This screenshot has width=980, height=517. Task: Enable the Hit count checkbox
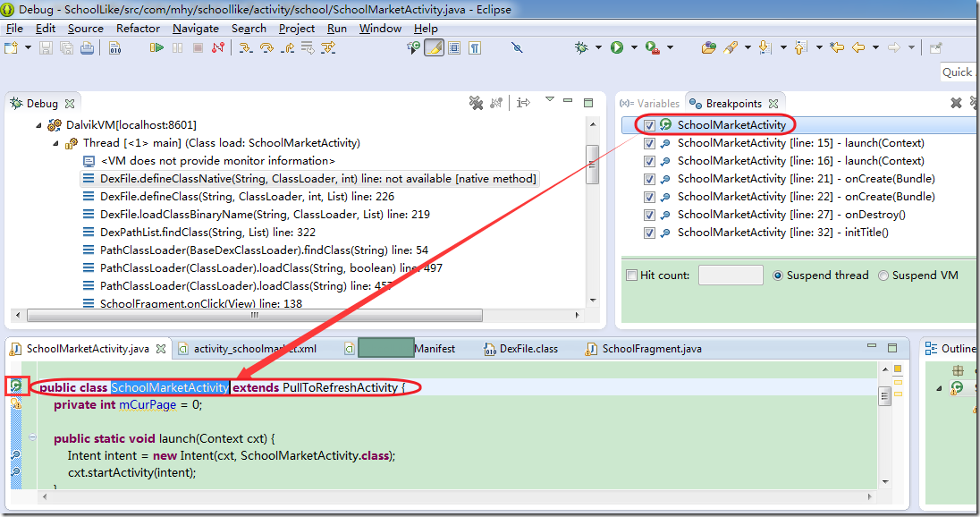[632, 275]
